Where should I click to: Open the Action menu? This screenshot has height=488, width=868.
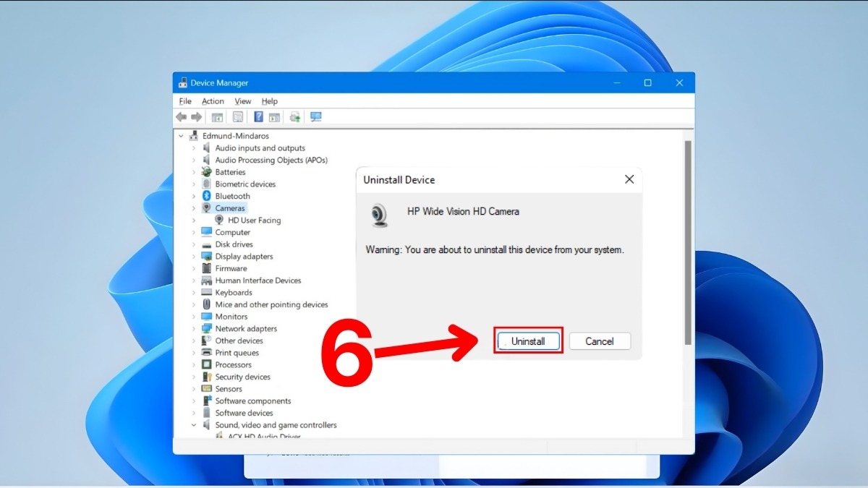[x=213, y=101]
